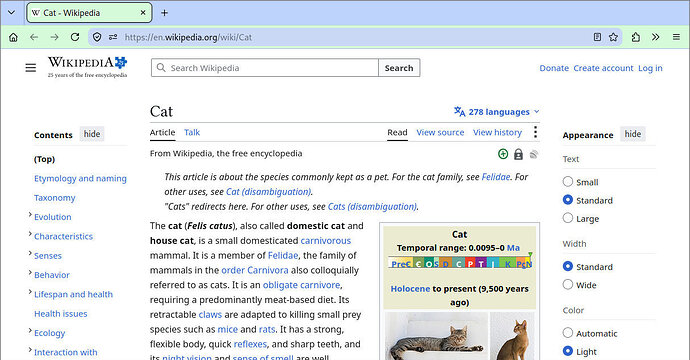Go to Taxonomy section

[55, 198]
